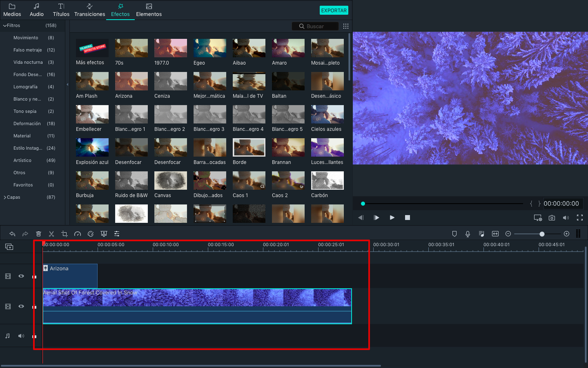
Task: Select the Carbón effect thumbnail
Action: 327,180
